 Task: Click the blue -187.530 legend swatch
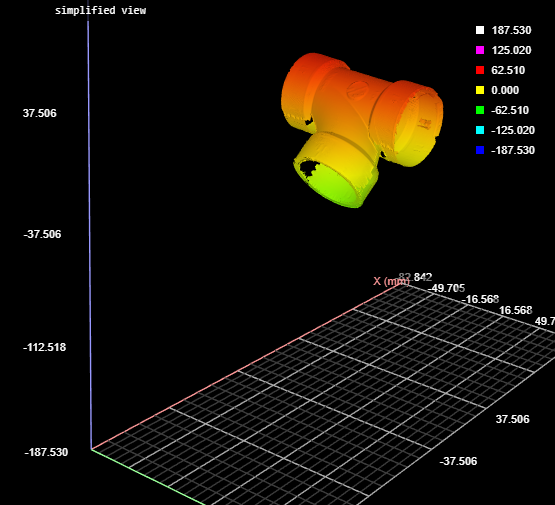(480, 150)
